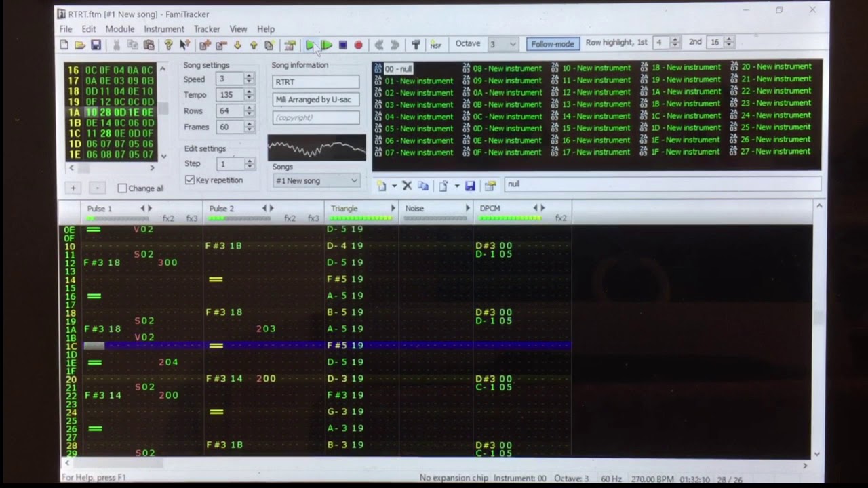Go to the previous song
Screen dimensions: 868x488
pyautogui.click(x=379, y=45)
